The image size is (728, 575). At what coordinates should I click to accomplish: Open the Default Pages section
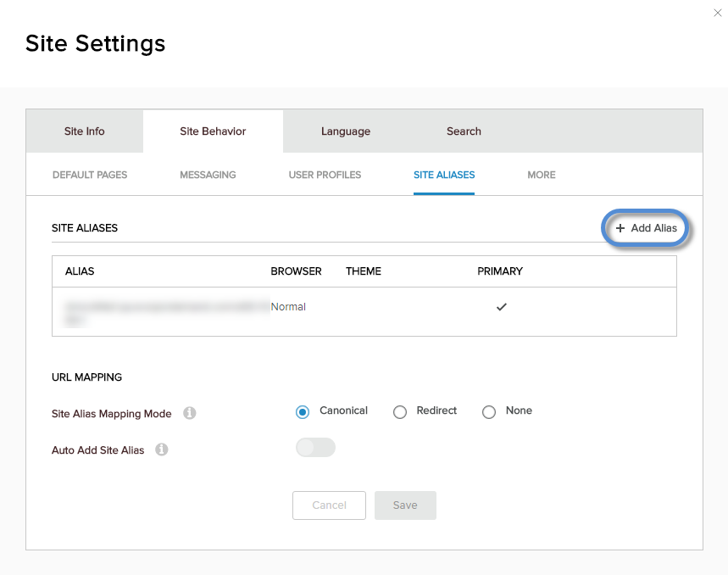(x=89, y=175)
